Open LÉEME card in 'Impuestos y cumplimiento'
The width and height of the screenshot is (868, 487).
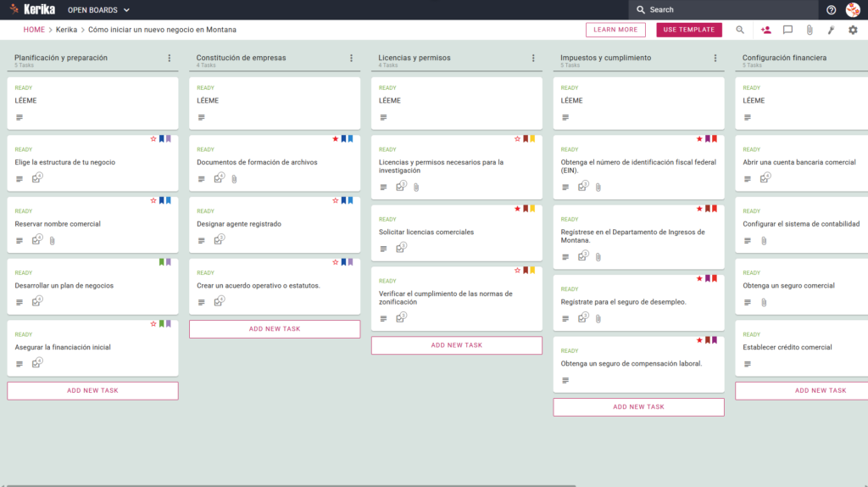pyautogui.click(x=639, y=104)
